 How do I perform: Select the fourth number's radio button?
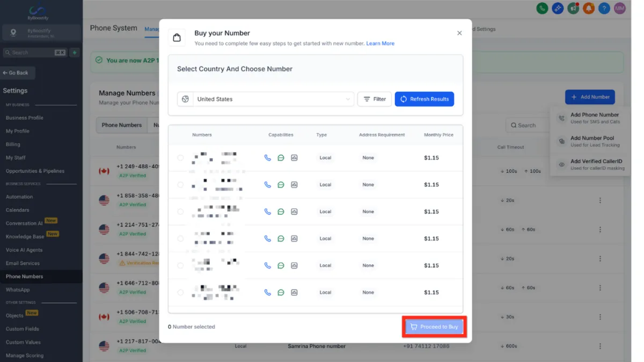[180, 238]
